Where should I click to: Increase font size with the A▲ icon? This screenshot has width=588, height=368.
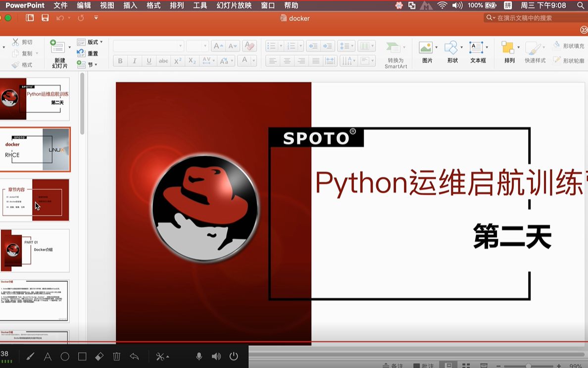point(218,46)
